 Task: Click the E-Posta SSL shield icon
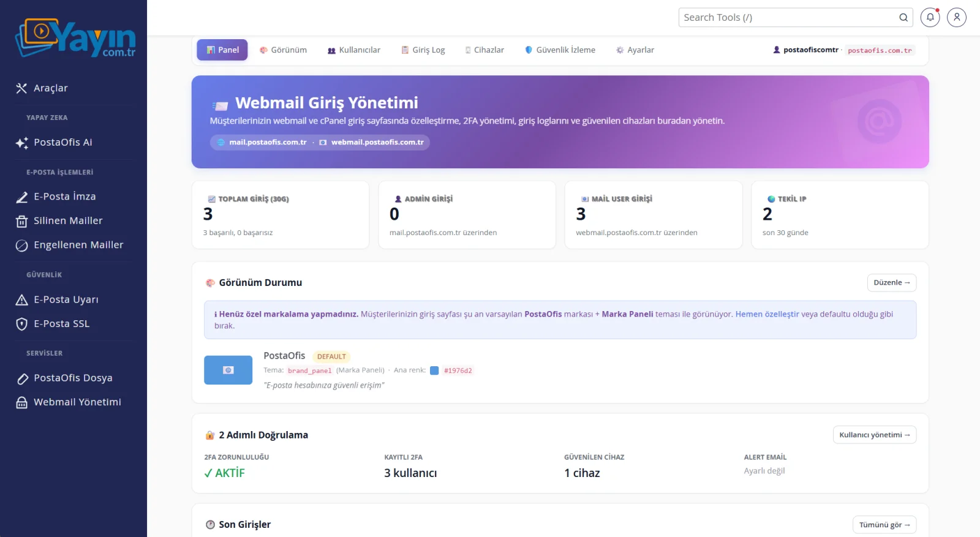coord(22,324)
